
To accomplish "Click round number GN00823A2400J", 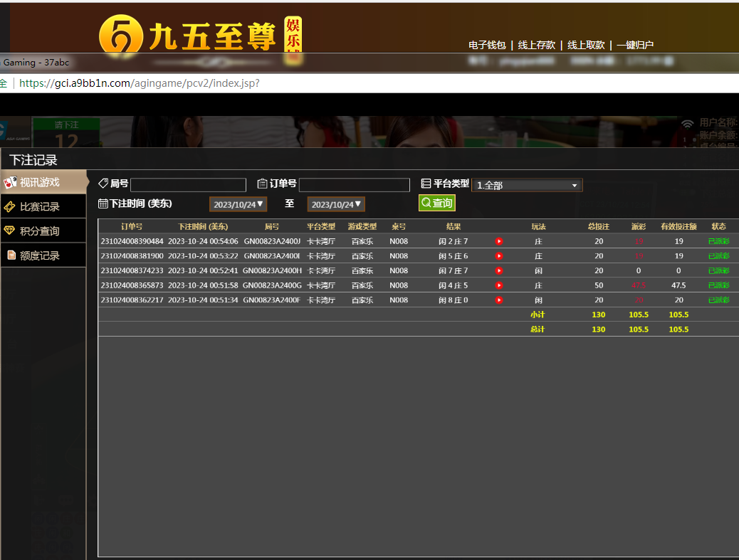I will coord(272,241).
